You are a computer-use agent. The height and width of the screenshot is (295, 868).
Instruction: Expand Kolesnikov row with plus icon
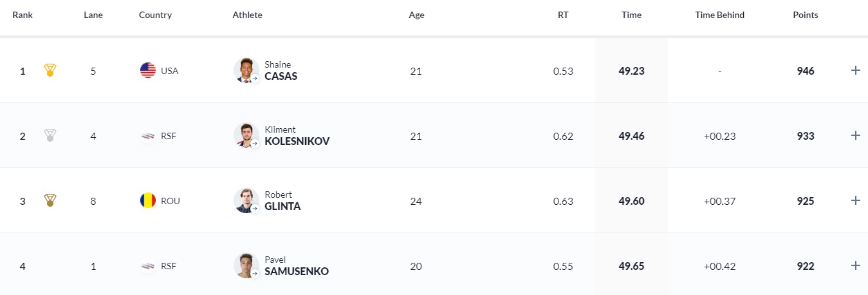click(856, 135)
